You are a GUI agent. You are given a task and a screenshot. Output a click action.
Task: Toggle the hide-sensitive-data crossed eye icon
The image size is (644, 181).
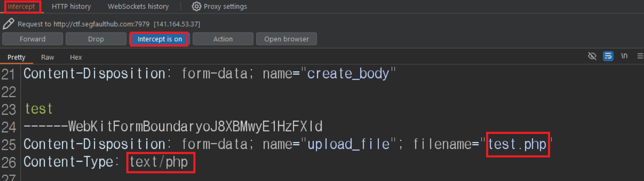tap(592, 56)
